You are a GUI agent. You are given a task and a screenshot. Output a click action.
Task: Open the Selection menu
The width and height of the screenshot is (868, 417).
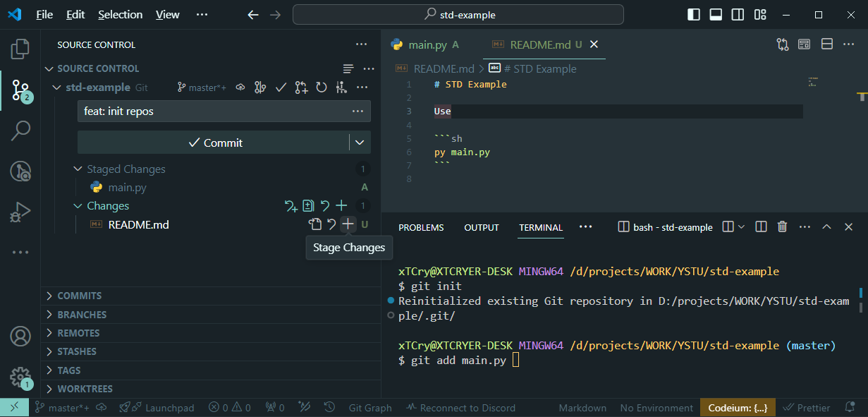(x=121, y=14)
